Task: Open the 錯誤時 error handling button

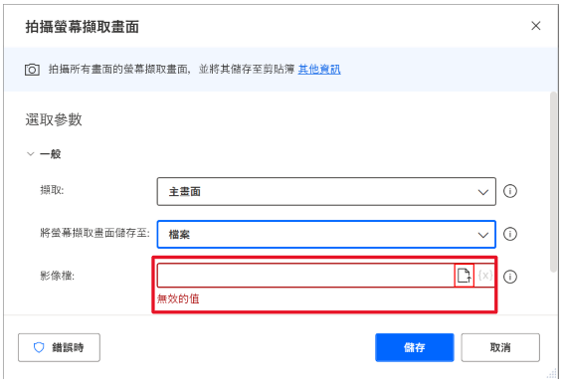Action: (59, 347)
